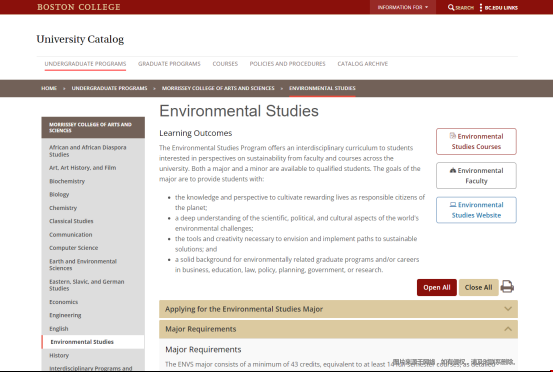Open Environmental Studies Courses button
Screen dimensions: 553x372
476,141
